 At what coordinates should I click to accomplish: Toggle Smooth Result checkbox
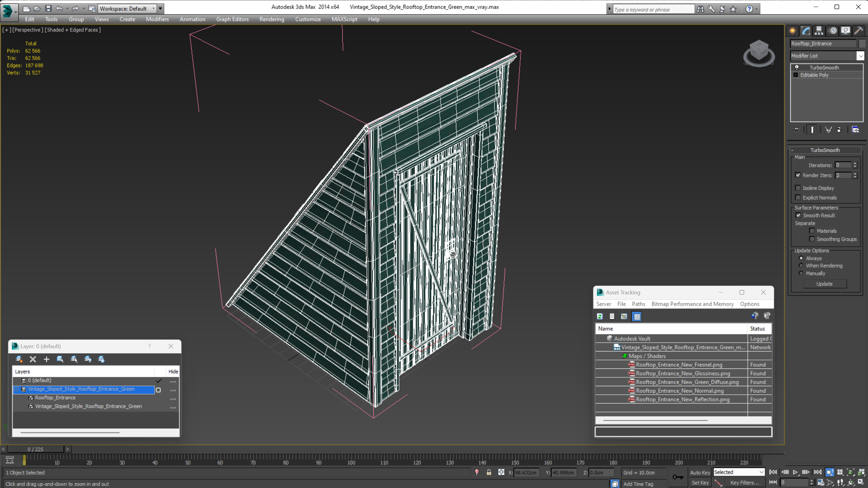[x=798, y=215]
